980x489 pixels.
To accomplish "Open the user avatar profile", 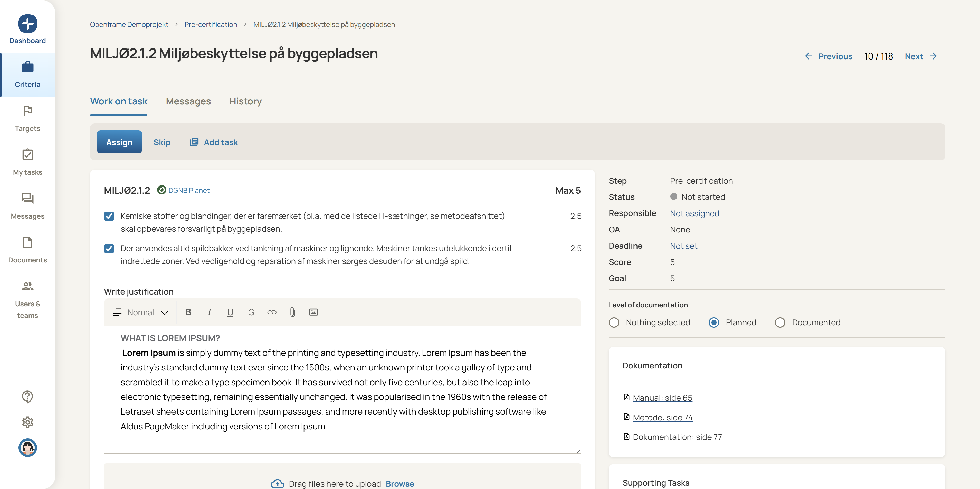I will 27,447.
